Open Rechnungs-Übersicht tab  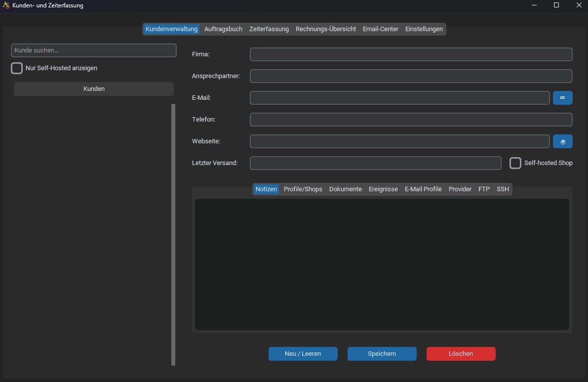tap(325, 29)
